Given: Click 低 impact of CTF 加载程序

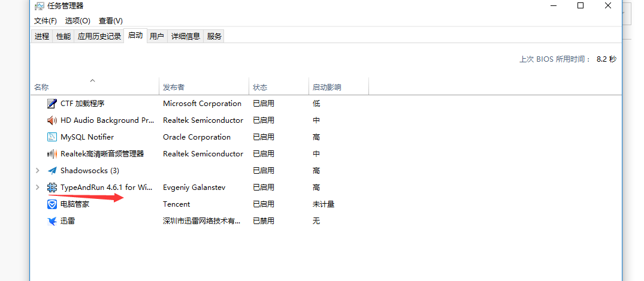Looking at the screenshot, I should tap(316, 104).
